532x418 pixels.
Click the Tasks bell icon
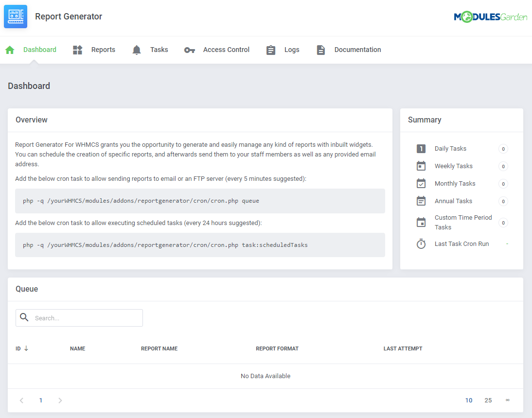pos(137,50)
